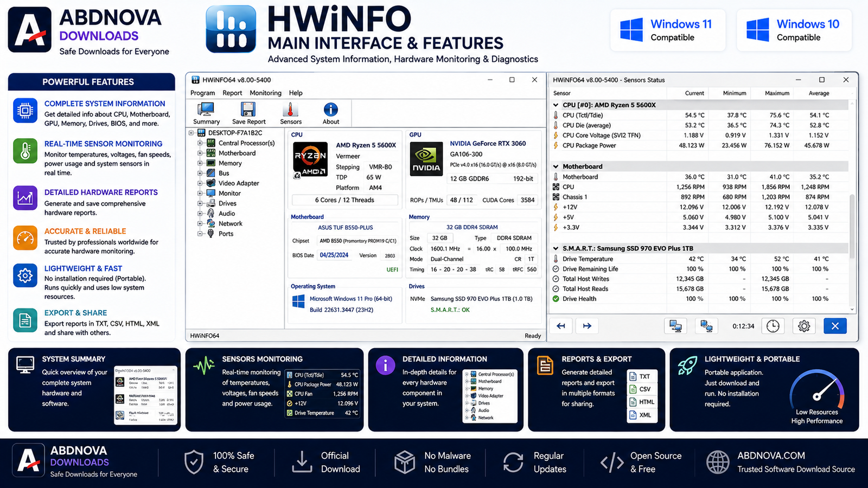The image size is (868, 488).
Task: Click Microsoft Windows 11 Pro (64-bit) text
Action: pyautogui.click(x=350, y=299)
